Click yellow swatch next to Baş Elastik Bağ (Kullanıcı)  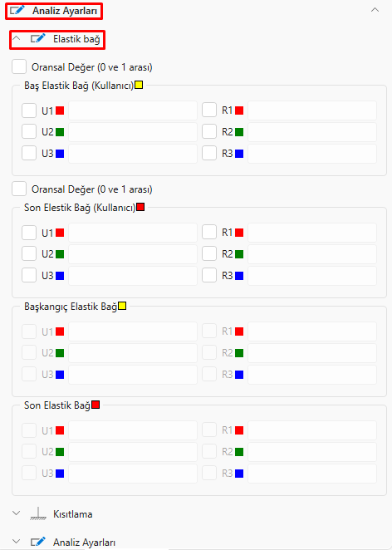[139, 85]
